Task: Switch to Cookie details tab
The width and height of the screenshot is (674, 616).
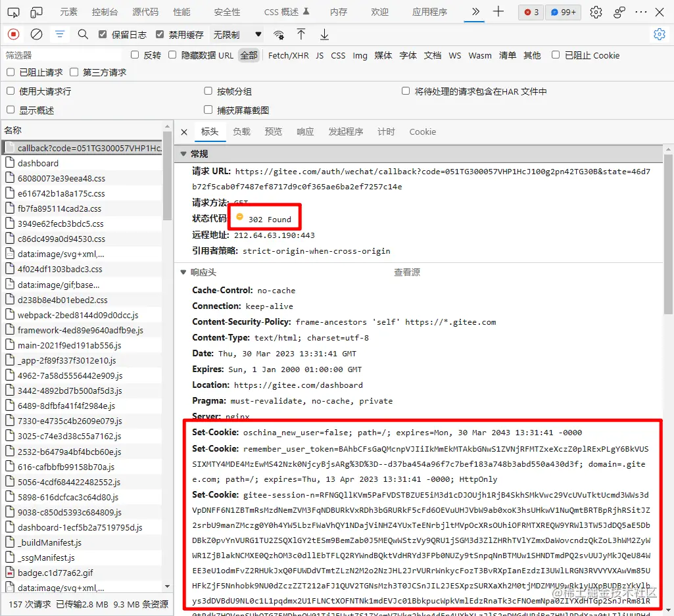Action: pos(423,131)
